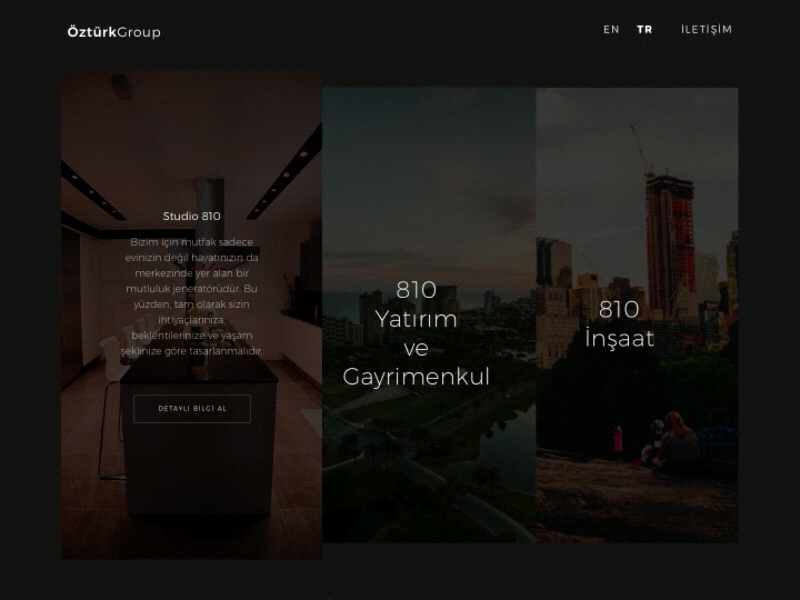Click the İLETİŞİM label in top navigation

[x=705, y=30]
